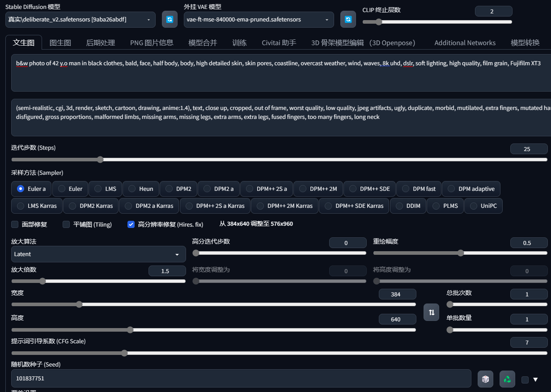The width and height of the screenshot is (551, 392).
Task: Swap width and height values
Action: [x=432, y=312]
